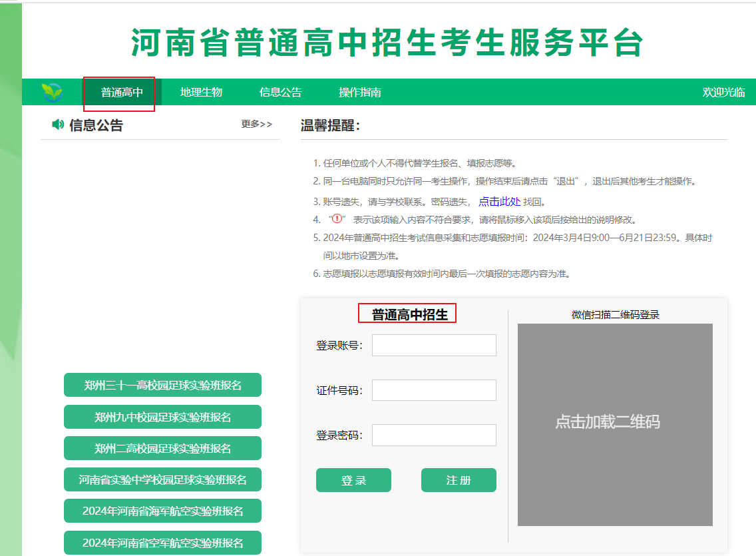The image size is (756, 556).
Task: Expand announcements via 更多>> link
Action: coord(256,124)
